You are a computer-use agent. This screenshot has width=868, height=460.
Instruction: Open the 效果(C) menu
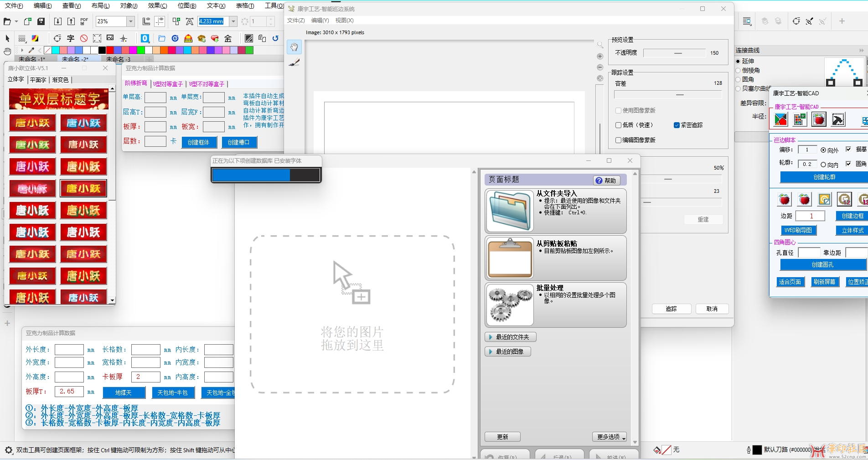point(157,5)
